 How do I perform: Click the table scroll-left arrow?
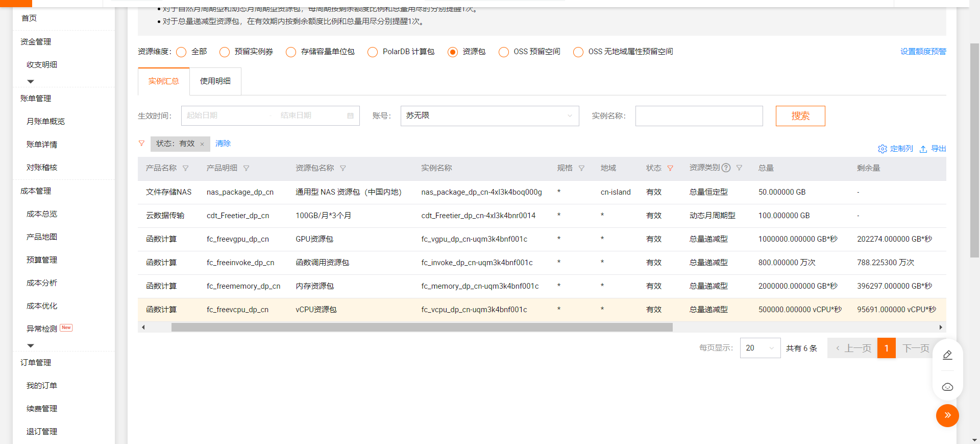[143, 327]
